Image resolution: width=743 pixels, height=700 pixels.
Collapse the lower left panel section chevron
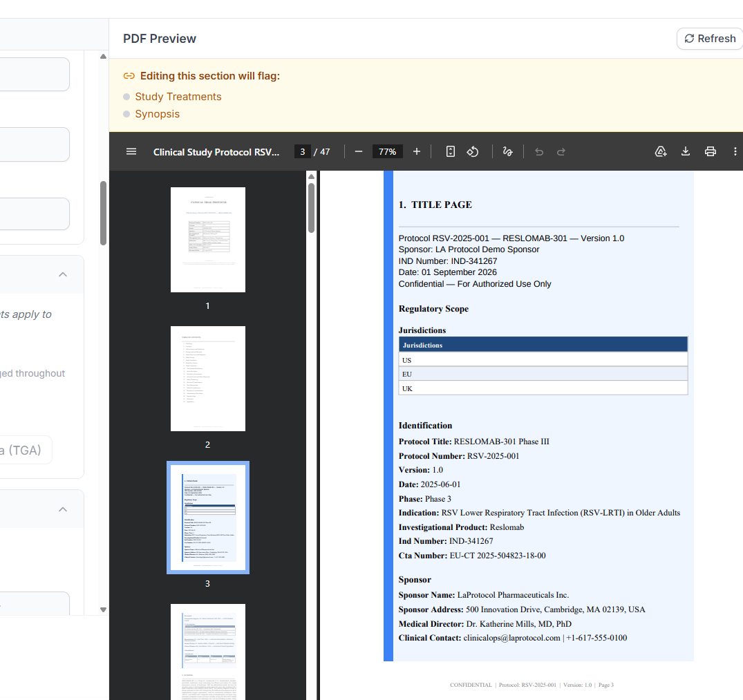(62, 509)
